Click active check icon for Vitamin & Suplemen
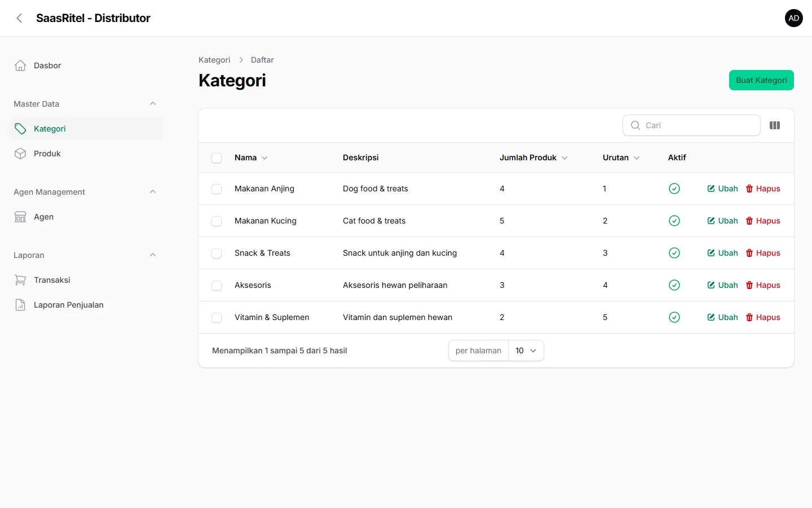This screenshot has height=508, width=812. (x=674, y=317)
